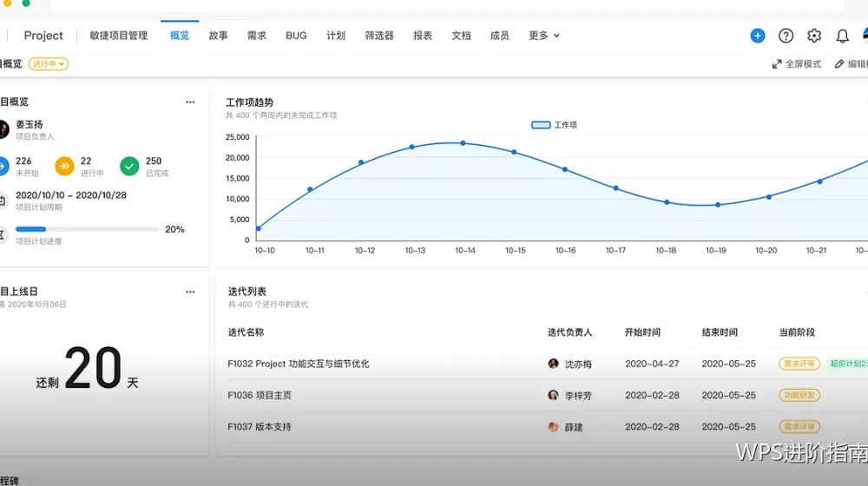Click 李梓芳 avatar in iteration list
This screenshot has width=868, height=486.
click(x=553, y=395)
